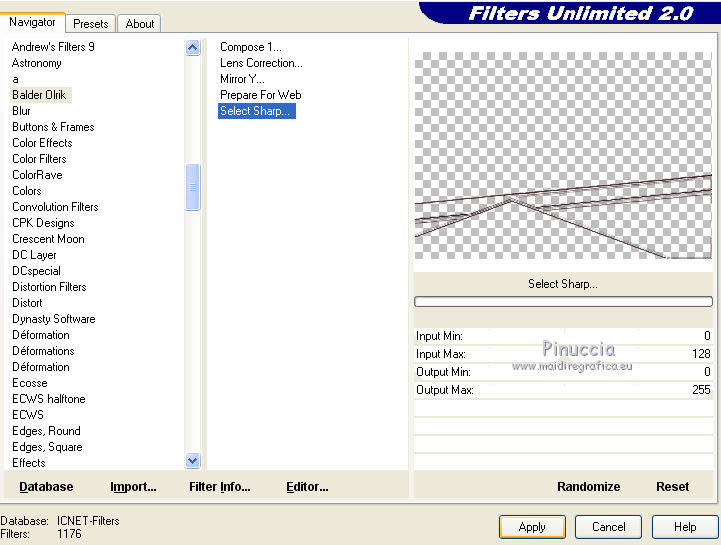Select Buttons & Frames category
Screen dimensions: 721x545
click(53, 127)
